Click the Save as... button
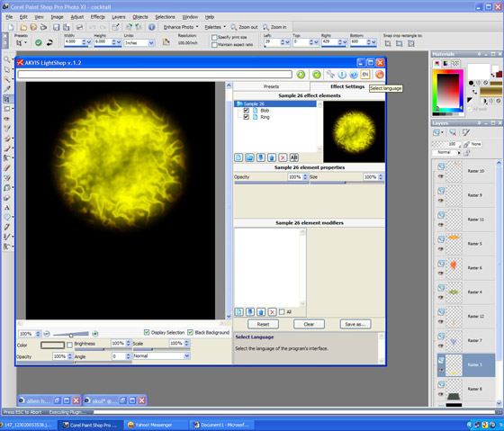This screenshot has height=431, width=504. point(355,324)
